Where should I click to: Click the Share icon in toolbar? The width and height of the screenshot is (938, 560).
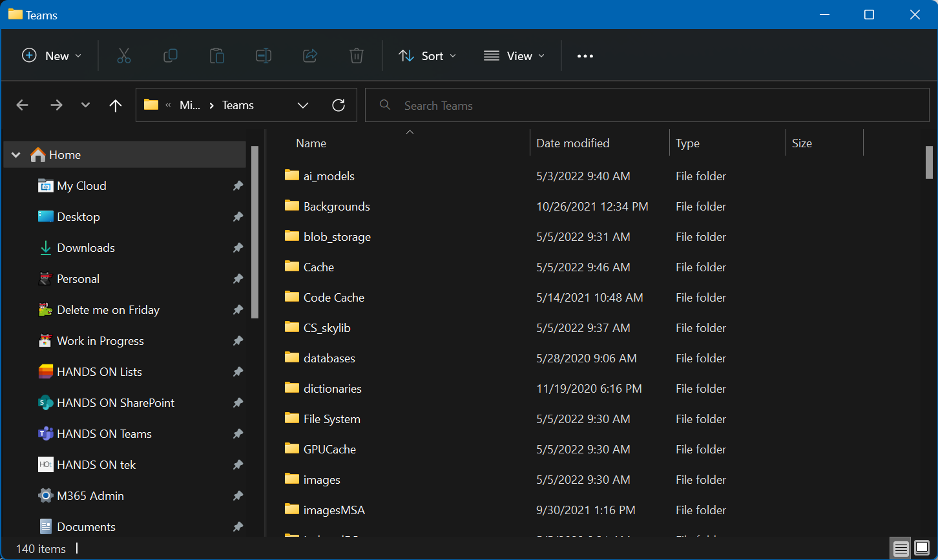coord(310,56)
